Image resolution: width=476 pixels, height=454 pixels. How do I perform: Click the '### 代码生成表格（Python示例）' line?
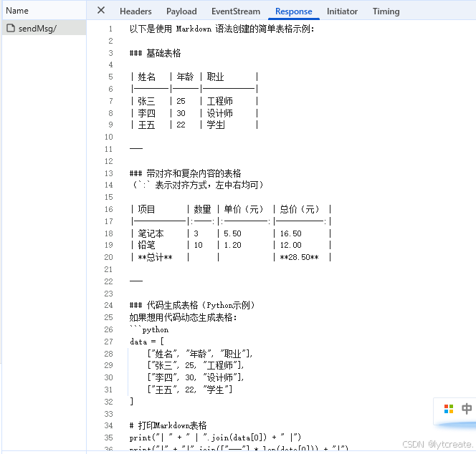(192, 305)
